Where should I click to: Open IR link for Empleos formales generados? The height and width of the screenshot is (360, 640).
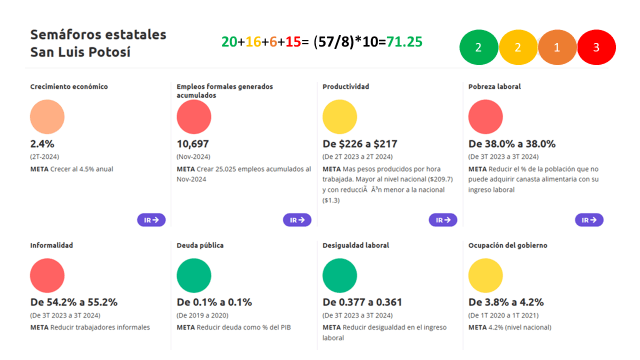[x=297, y=220]
